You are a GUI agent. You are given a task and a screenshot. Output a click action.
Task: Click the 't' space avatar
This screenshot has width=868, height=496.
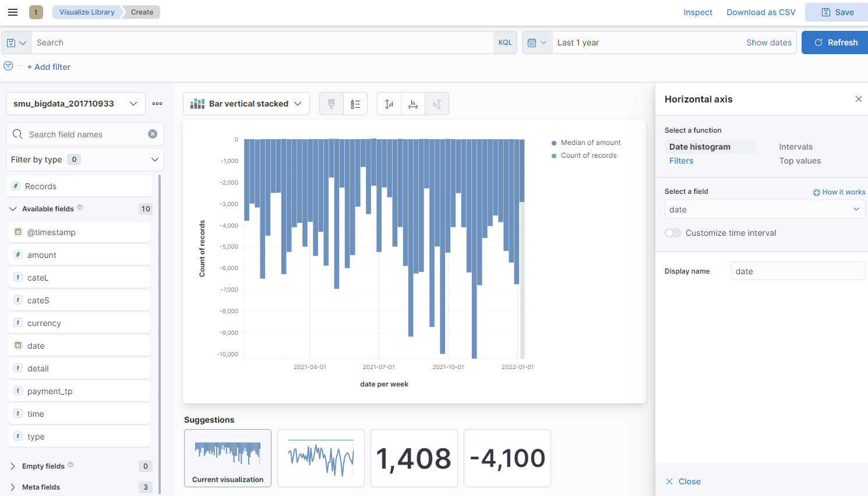click(36, 12)
